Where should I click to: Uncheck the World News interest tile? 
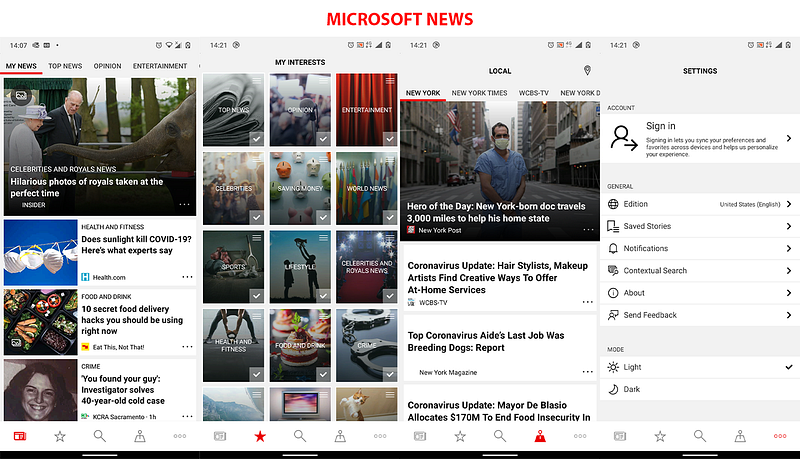click(390, 217)
